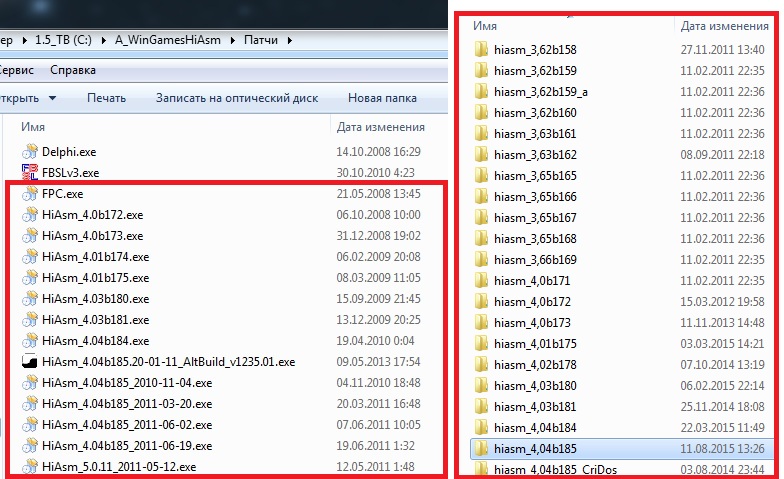Click the HiAsm_4.01b174.exe file icon

point(30,256)
